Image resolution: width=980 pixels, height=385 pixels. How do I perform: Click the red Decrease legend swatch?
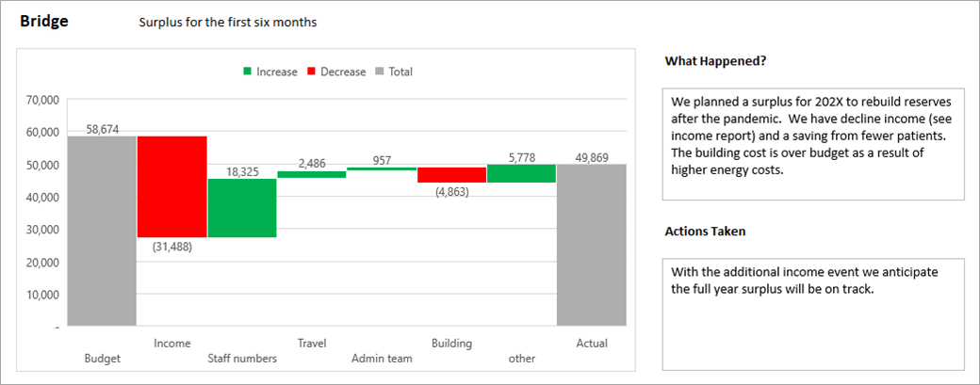coord(312,72)
